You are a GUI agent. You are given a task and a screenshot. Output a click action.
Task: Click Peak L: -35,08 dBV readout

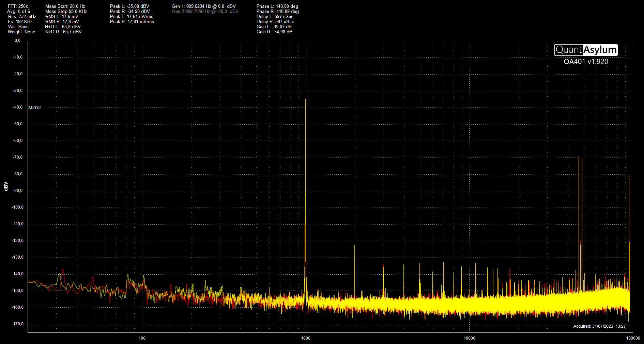click(x=129, y=6)
